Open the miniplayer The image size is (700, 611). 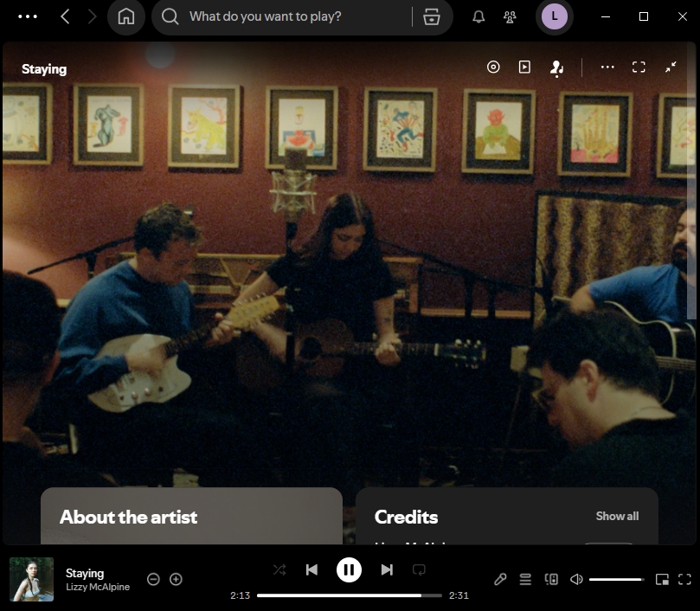point(662,579)
